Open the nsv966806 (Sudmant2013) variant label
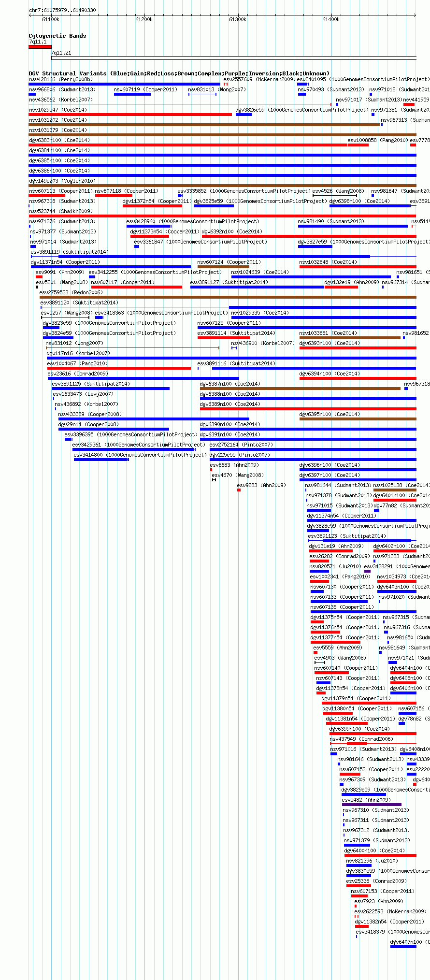Screen dimensions: 430x980 pyautogui.click(x=62, y=89)
